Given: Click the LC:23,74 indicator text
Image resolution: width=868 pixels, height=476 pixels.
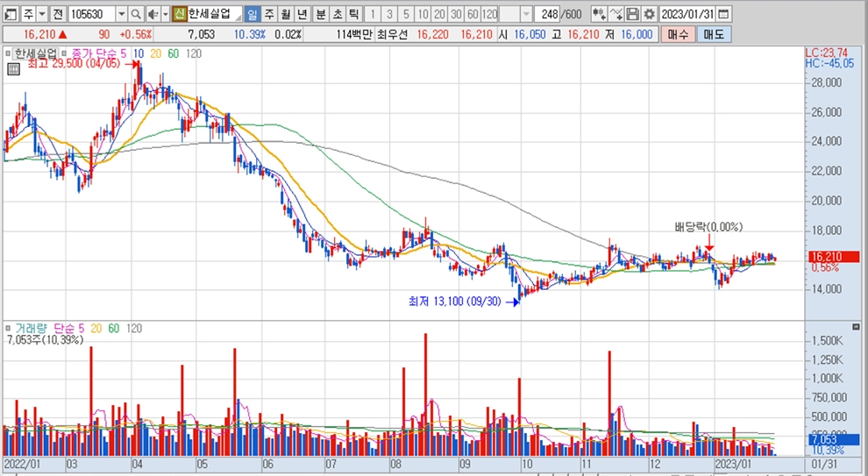Looking at the screenshot, I should coord(826,53).
